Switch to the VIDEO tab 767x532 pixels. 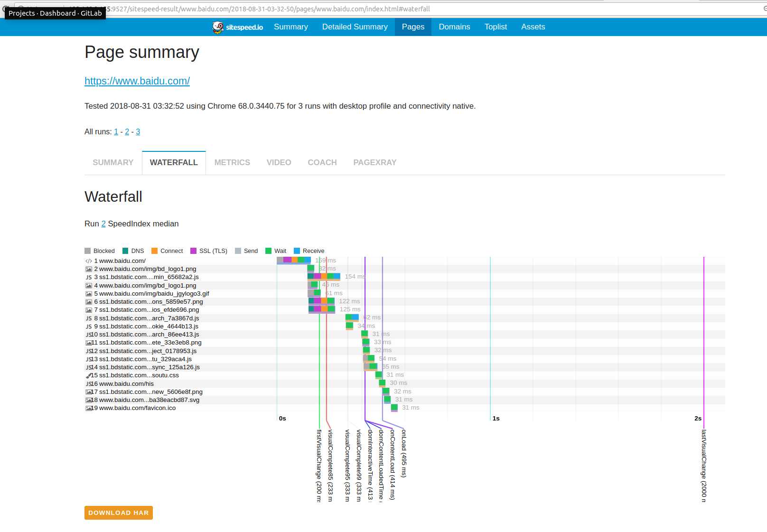click(279, 163)
